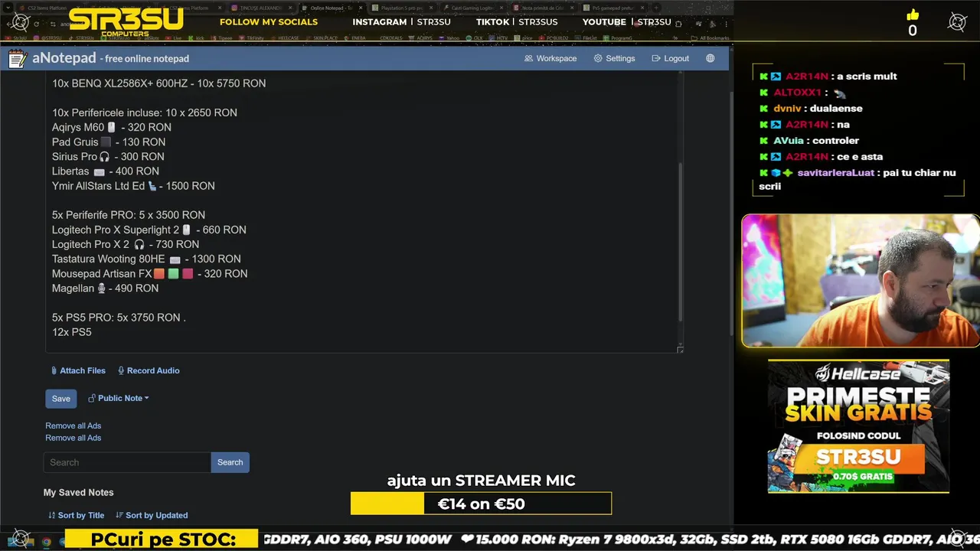Click the note textarea resize handle

[680, 350]
